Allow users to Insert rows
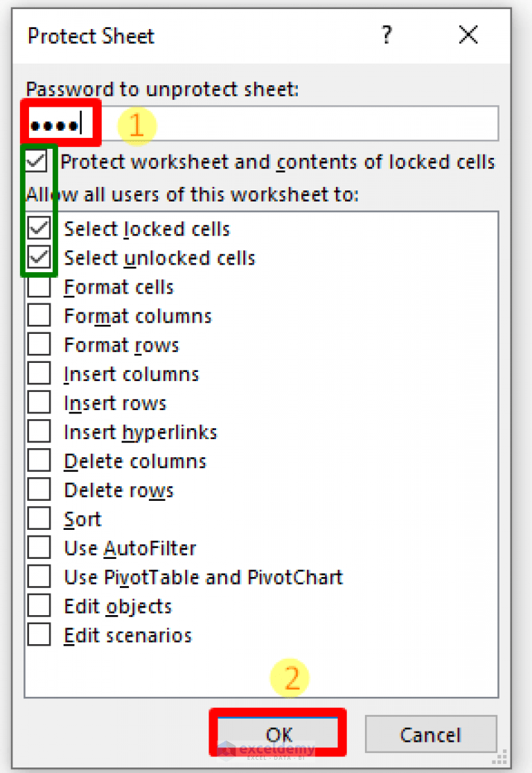The width and height of the screenshot is (532, 773). 40,402
